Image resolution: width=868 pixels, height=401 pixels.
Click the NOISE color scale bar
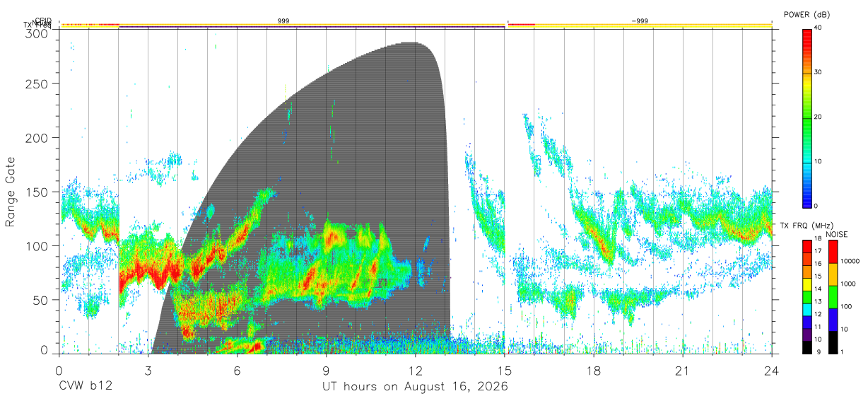click(832, 297)
